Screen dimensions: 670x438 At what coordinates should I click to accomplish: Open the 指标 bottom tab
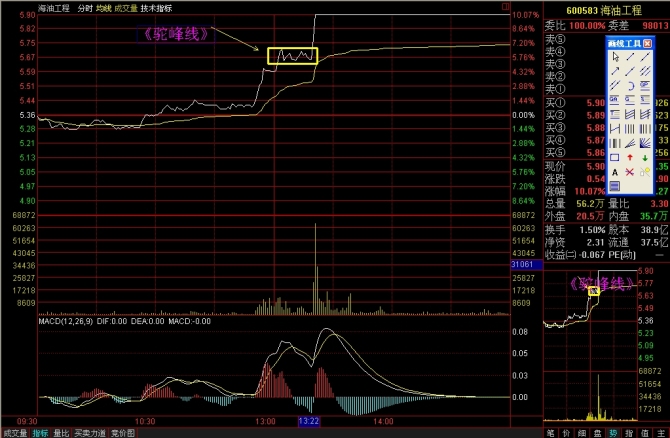click(x=40, y=433)
